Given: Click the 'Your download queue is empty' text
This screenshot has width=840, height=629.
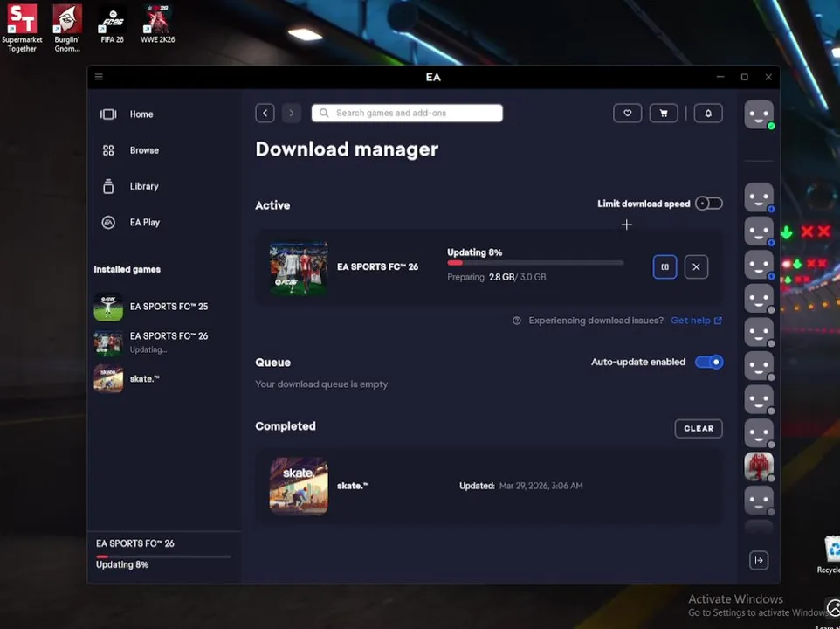Looking at the screenshot, I should click(x=321, y=384).
